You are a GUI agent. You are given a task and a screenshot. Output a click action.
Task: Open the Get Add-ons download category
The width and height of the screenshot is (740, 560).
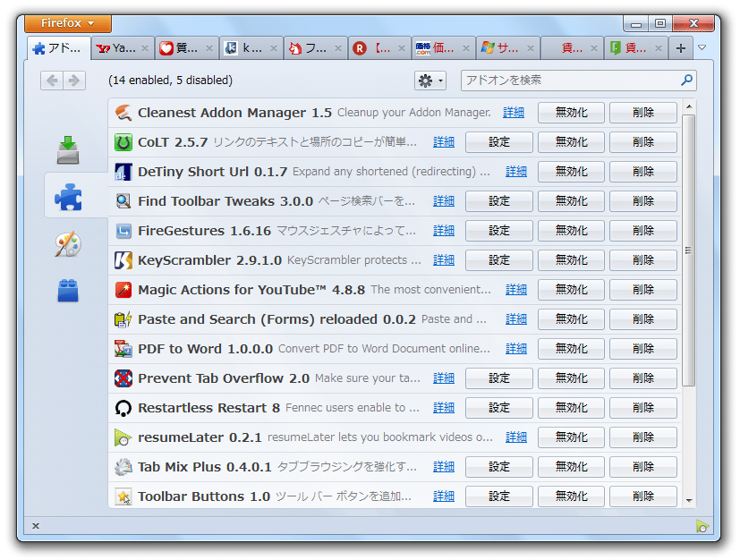(68, 150)
